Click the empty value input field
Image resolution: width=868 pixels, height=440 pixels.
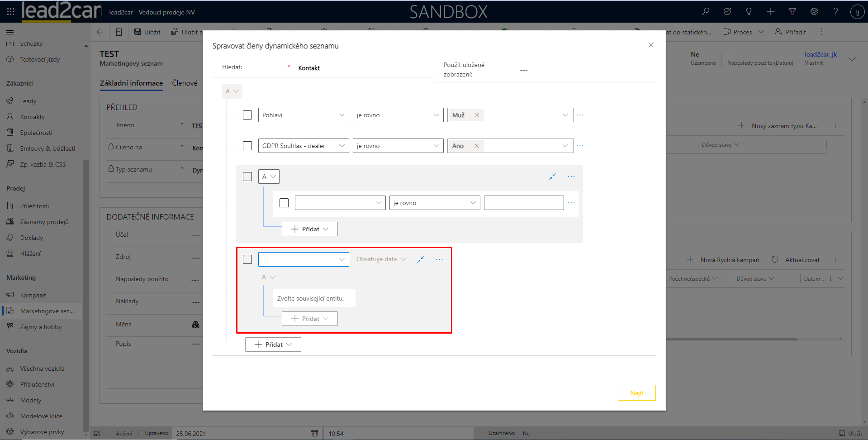[523, 203]
